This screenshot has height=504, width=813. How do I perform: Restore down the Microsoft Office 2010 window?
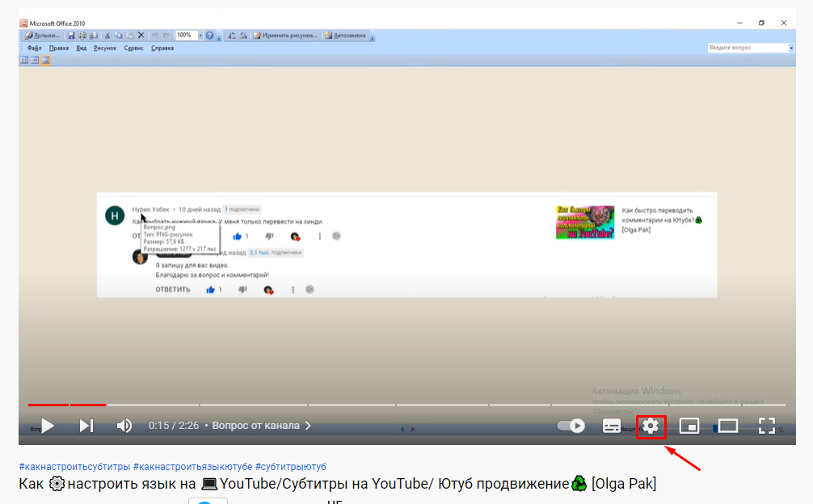pyautogui.click(x=761, y=23)
